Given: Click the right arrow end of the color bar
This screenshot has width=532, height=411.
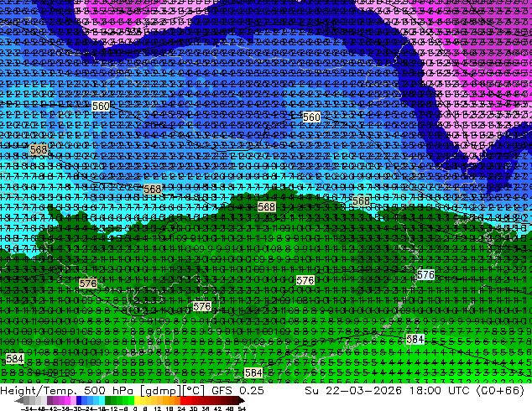Looking at the screenshot, I should click(241, 400).
